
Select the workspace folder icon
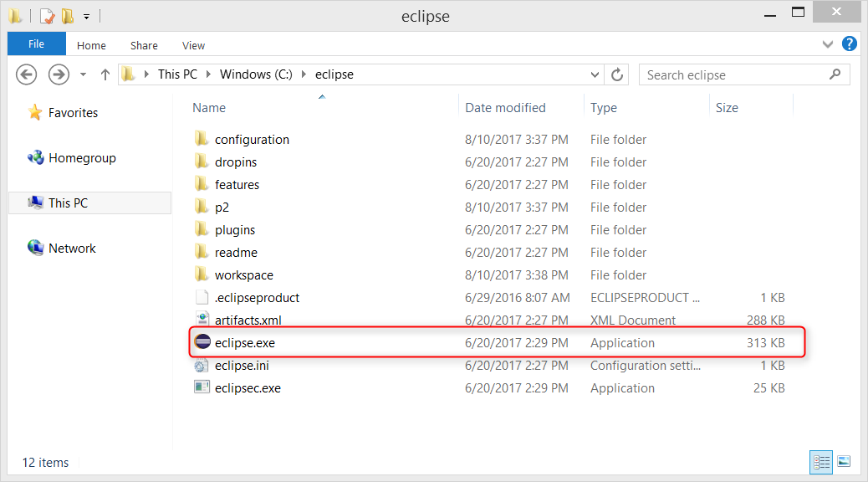[x=202, y=274]
